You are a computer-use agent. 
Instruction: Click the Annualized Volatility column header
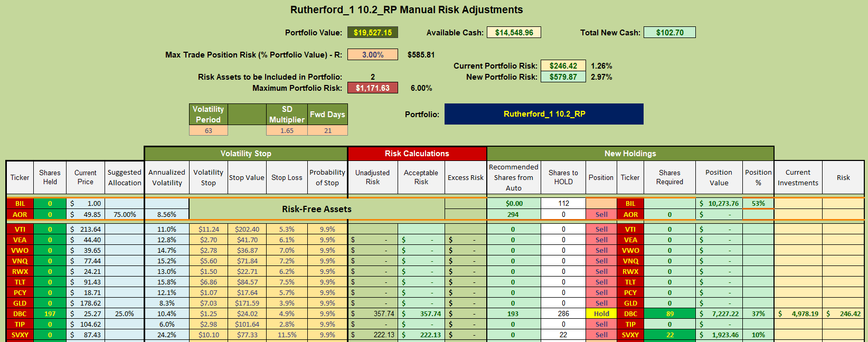point(167,177)
